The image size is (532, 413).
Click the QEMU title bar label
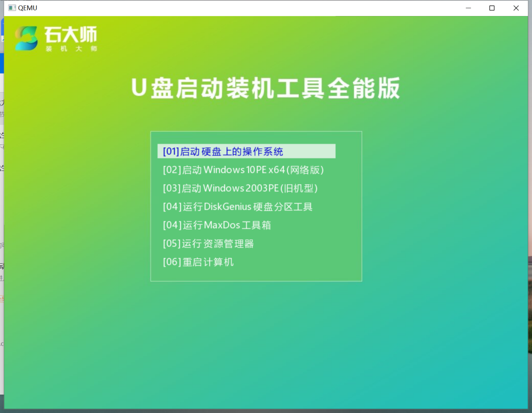(x=27, y=8)
